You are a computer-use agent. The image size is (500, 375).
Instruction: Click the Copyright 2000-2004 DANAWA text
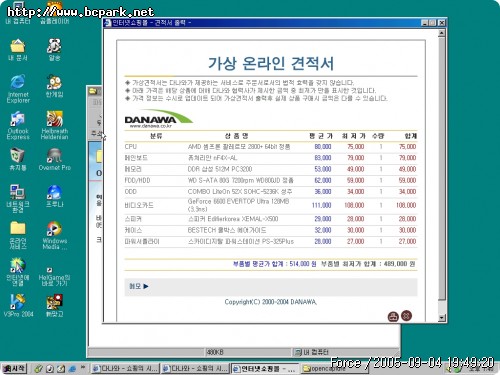[x=271, y=302]
